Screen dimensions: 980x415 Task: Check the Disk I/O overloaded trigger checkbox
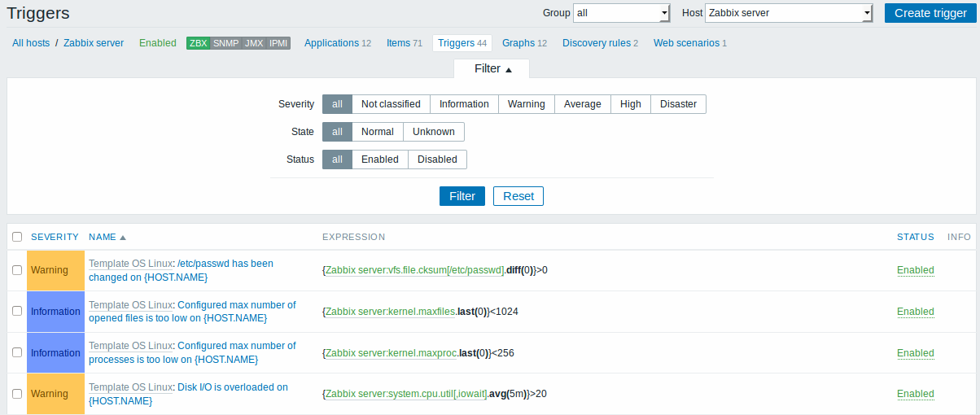pos(17,394)
